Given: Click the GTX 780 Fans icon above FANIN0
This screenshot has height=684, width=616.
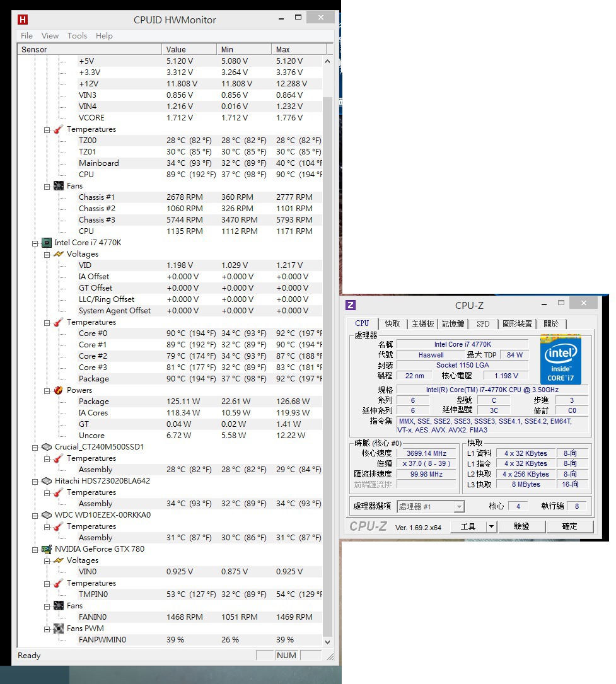Looking at the screenshot, I should click(59, 605).
